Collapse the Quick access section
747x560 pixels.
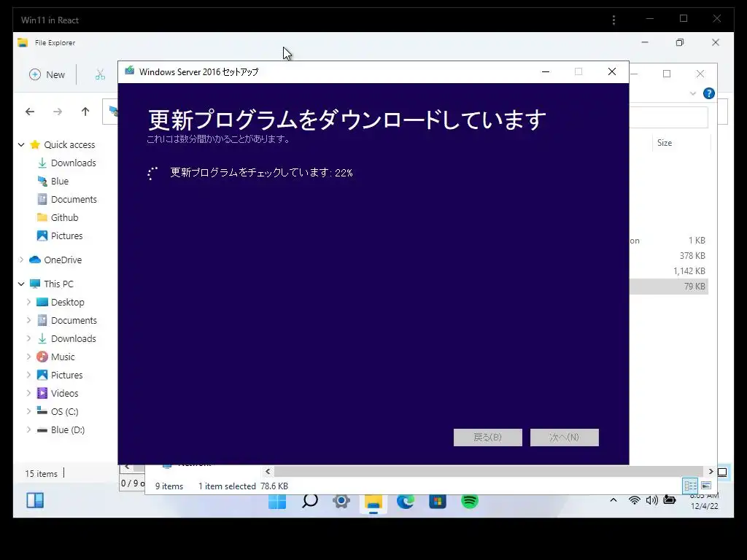(21, 145)
